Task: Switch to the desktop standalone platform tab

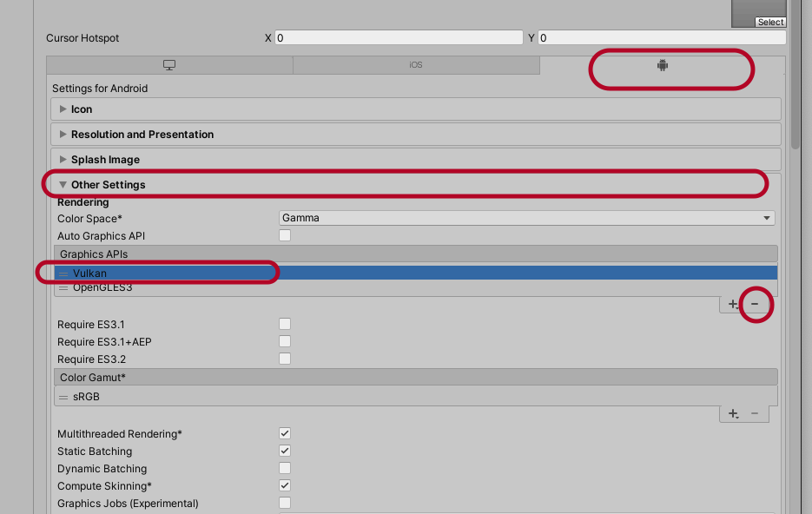Action: pos(169,65)
